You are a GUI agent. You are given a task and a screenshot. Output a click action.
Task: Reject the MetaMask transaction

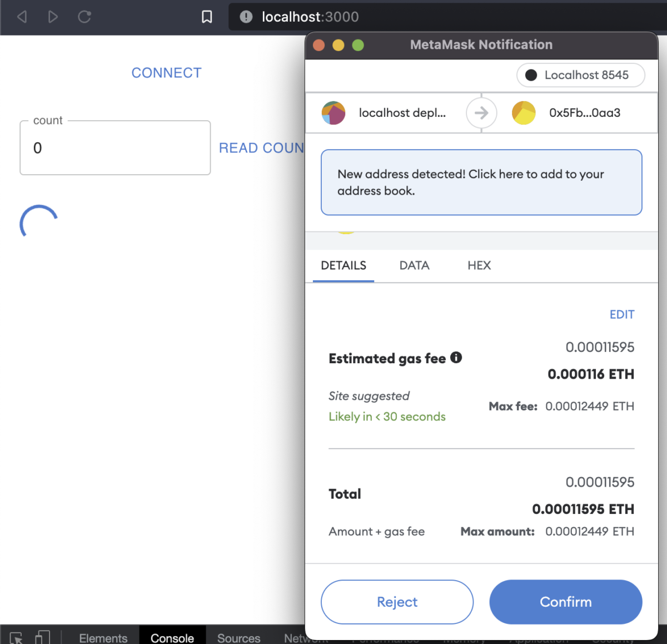396,602
